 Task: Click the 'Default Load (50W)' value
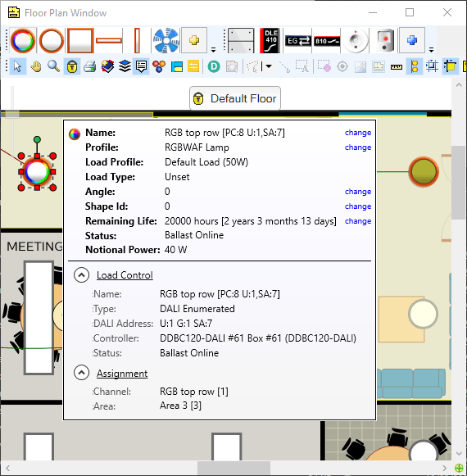point(206,162)
